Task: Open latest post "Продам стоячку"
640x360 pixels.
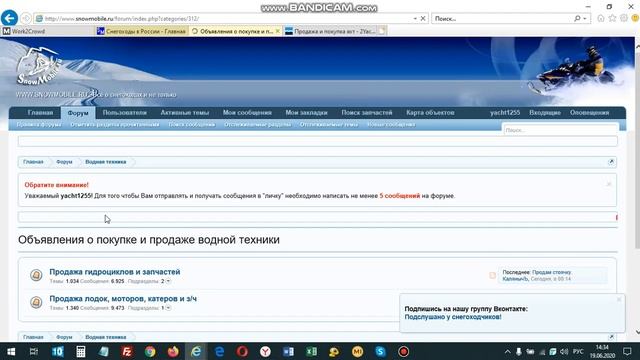Action: coord(551,272)
